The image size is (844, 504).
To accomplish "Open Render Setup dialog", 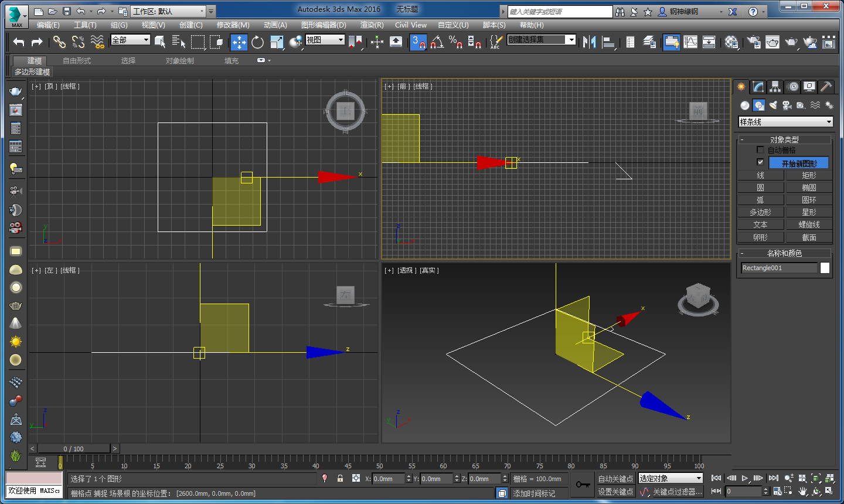I will point(754,42).
